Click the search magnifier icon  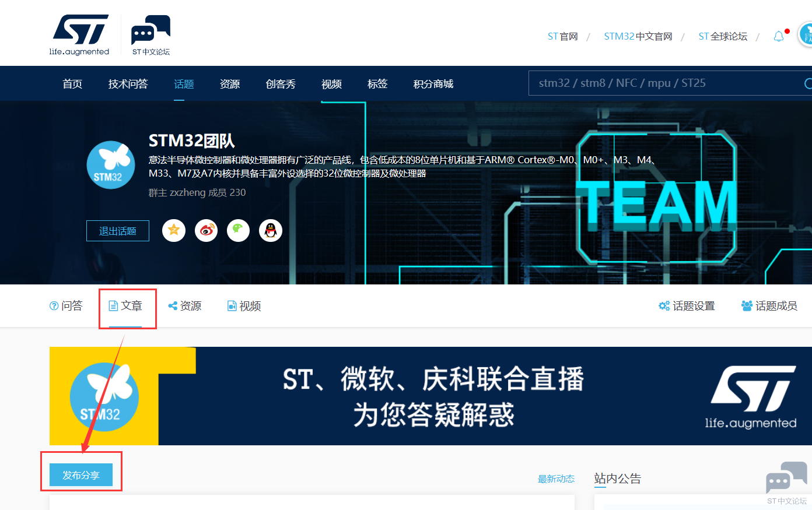[x=808, y=83]
